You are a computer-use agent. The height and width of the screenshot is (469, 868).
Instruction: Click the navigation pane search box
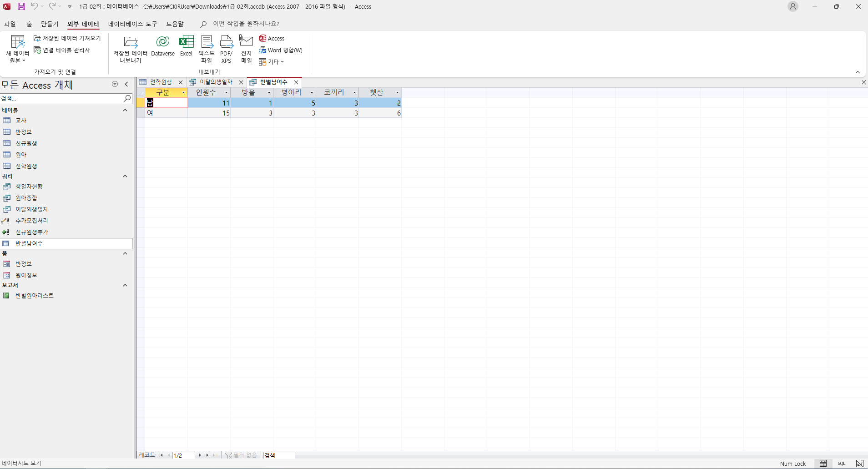61,98
